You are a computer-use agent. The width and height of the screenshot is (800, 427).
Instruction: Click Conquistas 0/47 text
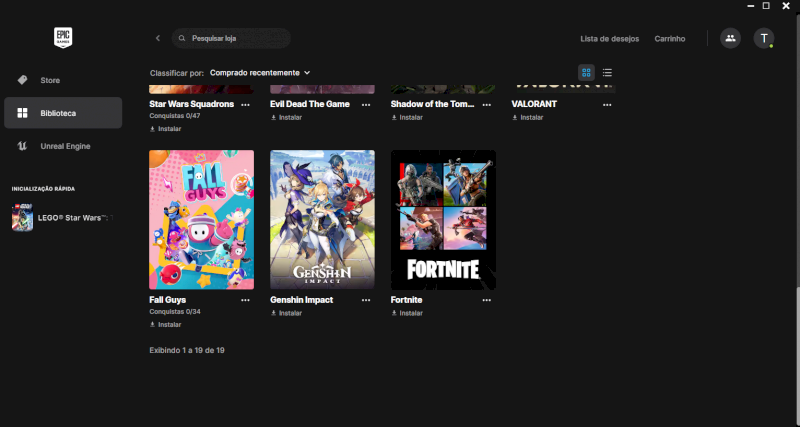(x=174, y=116)
